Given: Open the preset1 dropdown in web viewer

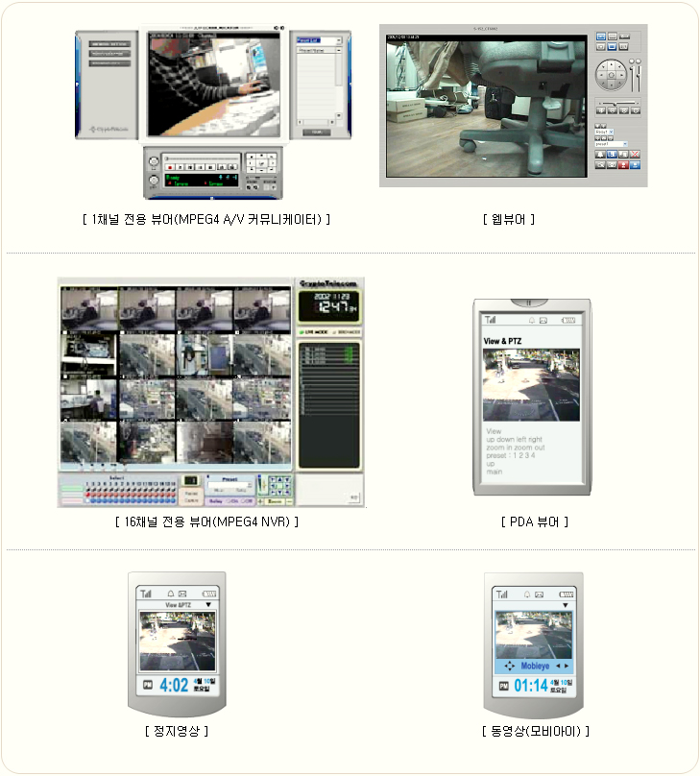Looking at the screenshot, I should point(611,144).
